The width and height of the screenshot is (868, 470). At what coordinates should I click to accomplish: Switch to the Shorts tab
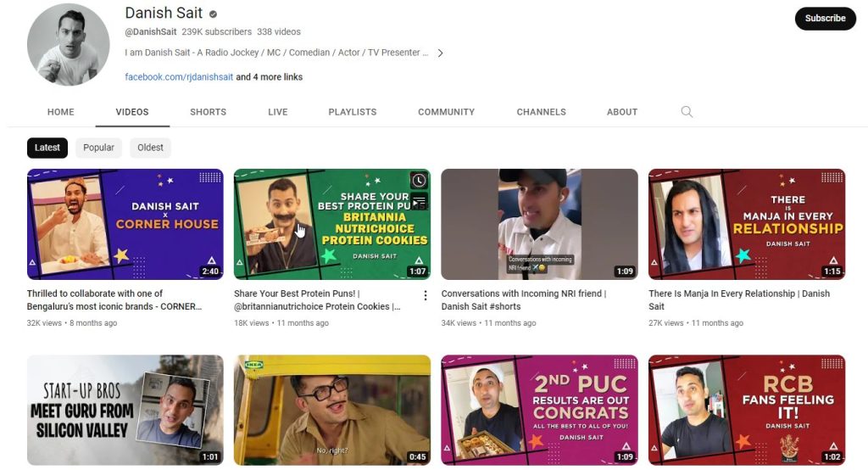208,112
